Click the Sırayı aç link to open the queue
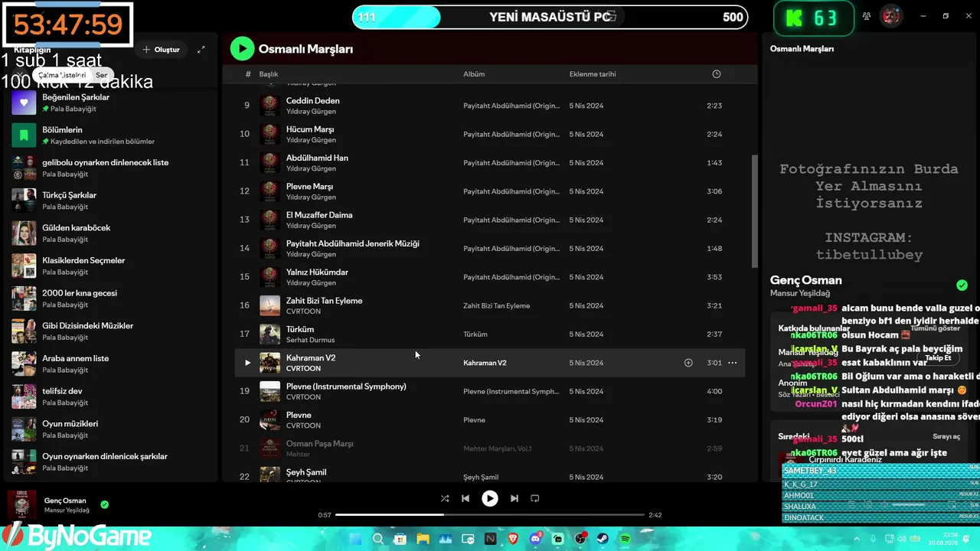Image resolution: width=980 pixels, height=551 pixels. [946, 436]
